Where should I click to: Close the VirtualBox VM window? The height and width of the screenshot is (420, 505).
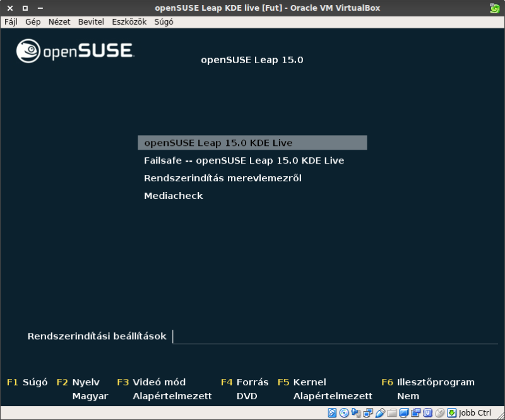pyautogui.click(x=10, y=8)
